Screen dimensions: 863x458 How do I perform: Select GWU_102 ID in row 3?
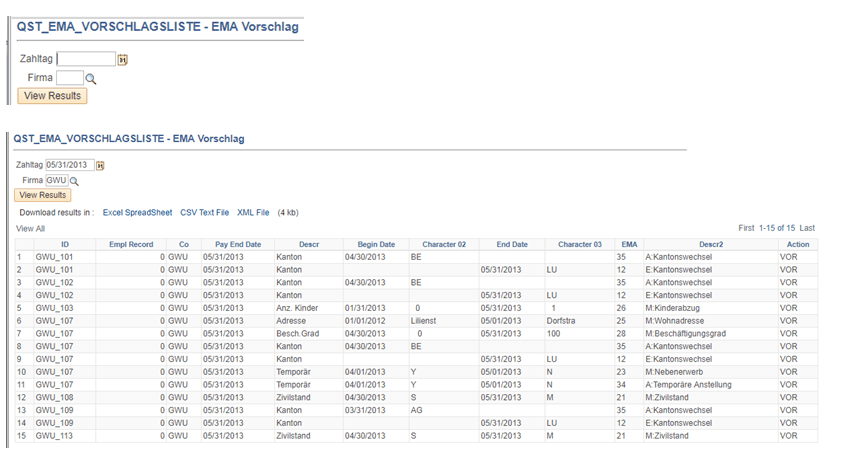pos(54,282)
